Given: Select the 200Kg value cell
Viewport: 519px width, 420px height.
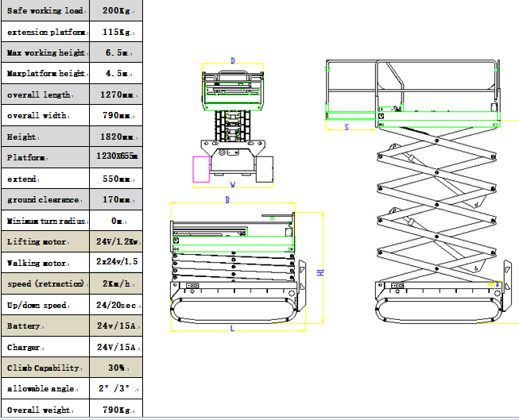Looking at the screenshot, I should [118, 10].
